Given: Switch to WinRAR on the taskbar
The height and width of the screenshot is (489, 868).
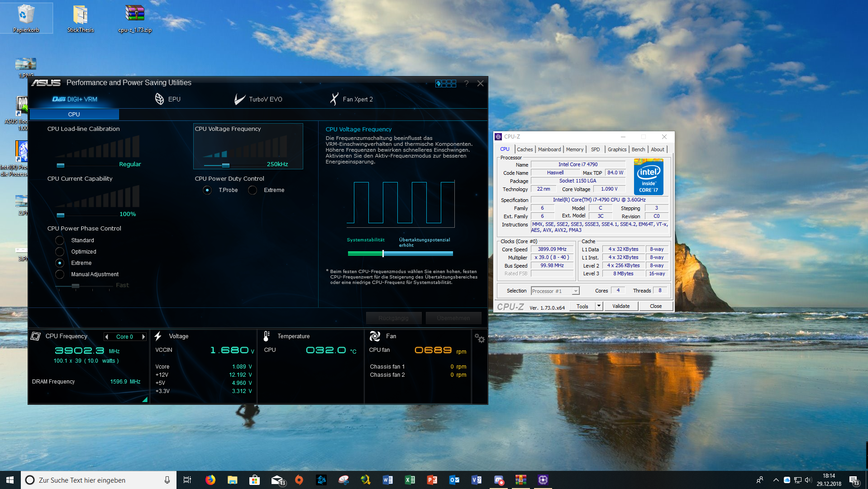Looking at the screenshot, I should pyautogui.click(x=521, y=480).
